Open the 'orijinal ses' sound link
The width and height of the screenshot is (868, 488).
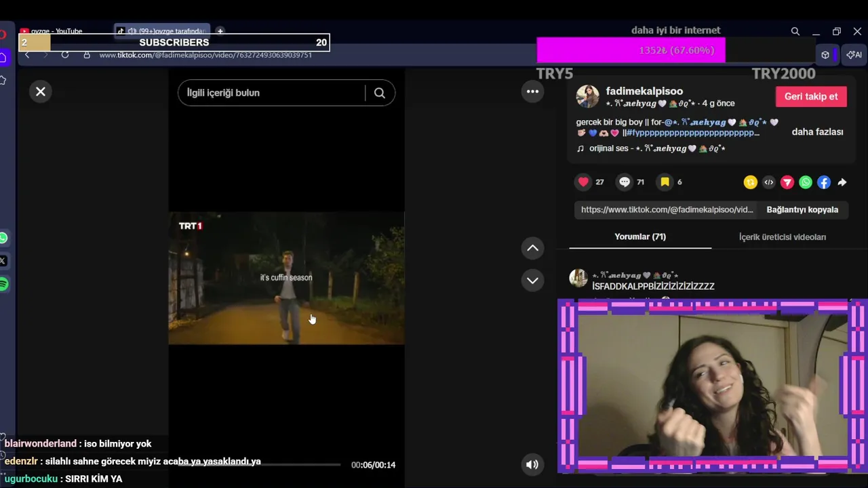657,148
